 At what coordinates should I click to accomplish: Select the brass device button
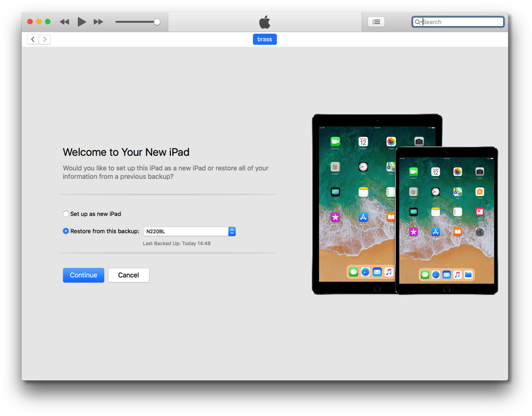point(265,39)
